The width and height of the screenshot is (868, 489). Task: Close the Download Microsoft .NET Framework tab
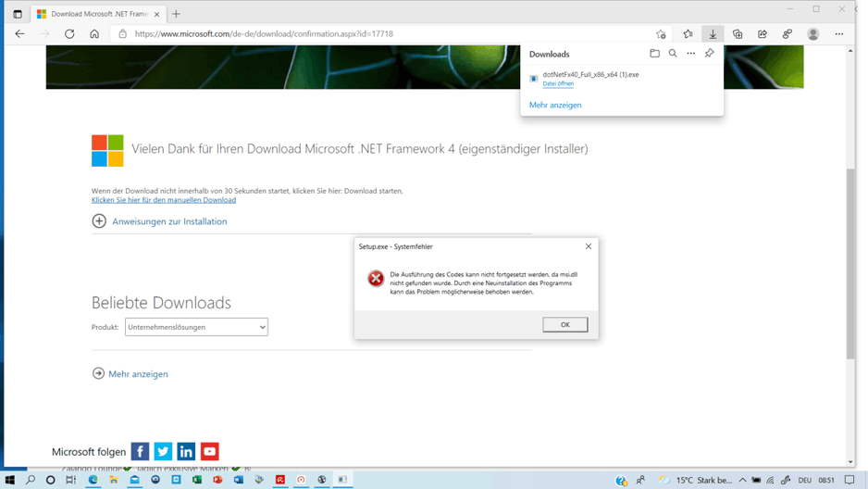click(x=156, y=15)
